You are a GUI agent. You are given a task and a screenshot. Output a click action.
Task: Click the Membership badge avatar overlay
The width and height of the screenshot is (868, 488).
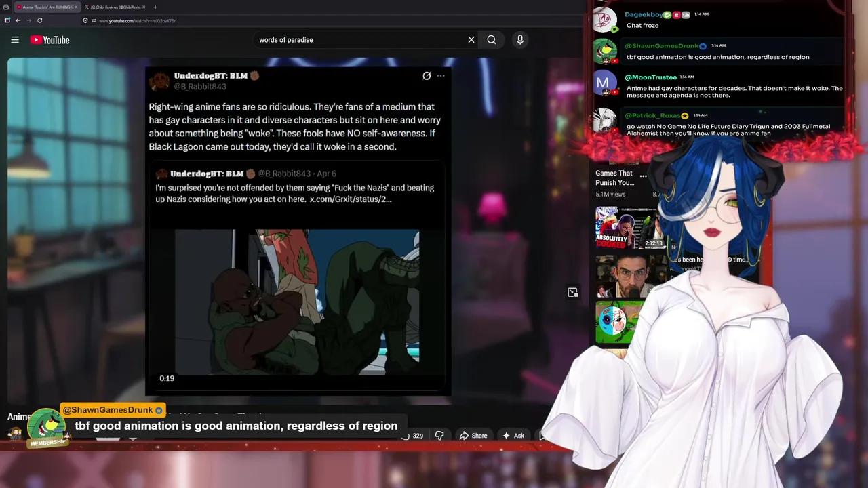[46, 428]
